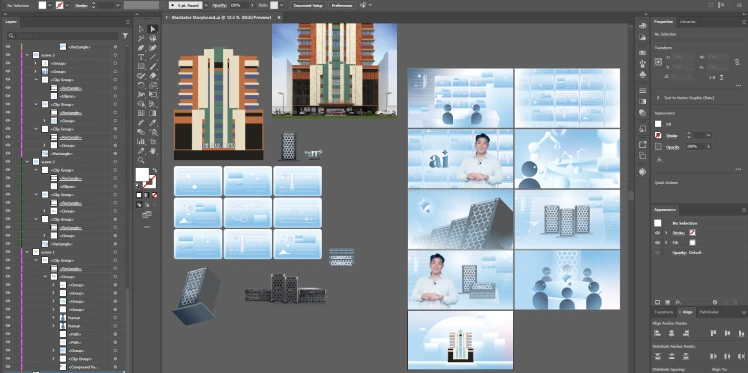Collapse the scene 1 layer
Screen dimensions: 748x373
(27, 252)
